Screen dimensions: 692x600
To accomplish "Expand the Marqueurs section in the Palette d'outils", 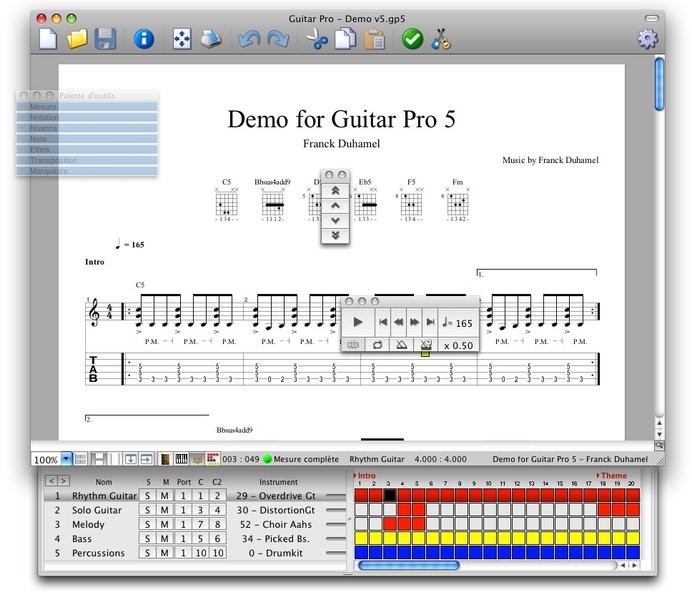I will pyautogui.click(x=87, y=171).
